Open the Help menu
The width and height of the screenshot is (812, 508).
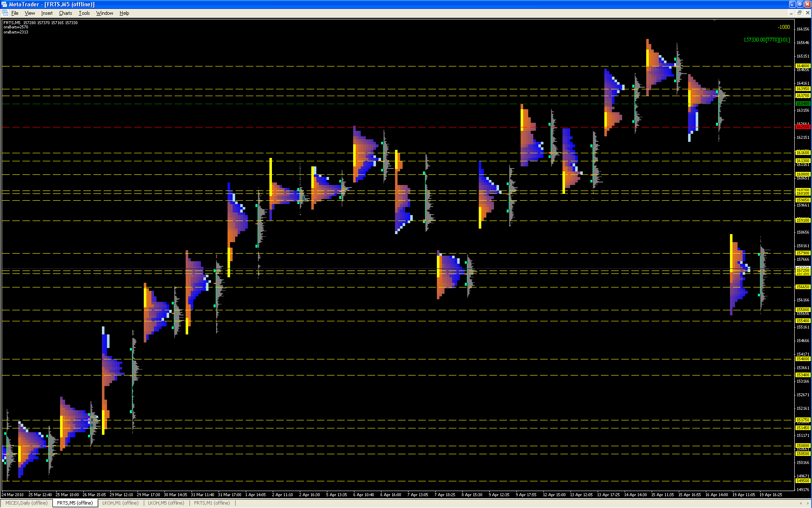pos(124,13)
